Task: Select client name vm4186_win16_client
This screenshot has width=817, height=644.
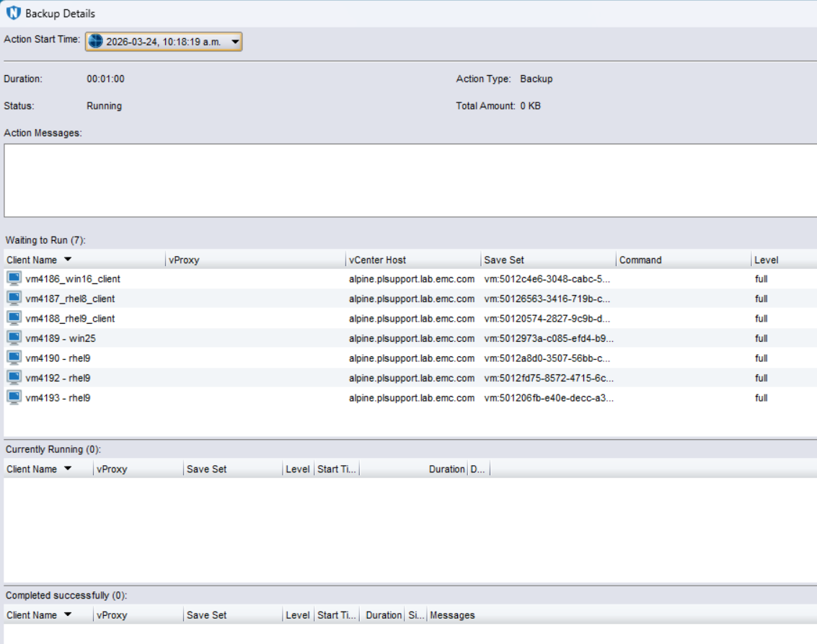Action: (x=73, y=279)
